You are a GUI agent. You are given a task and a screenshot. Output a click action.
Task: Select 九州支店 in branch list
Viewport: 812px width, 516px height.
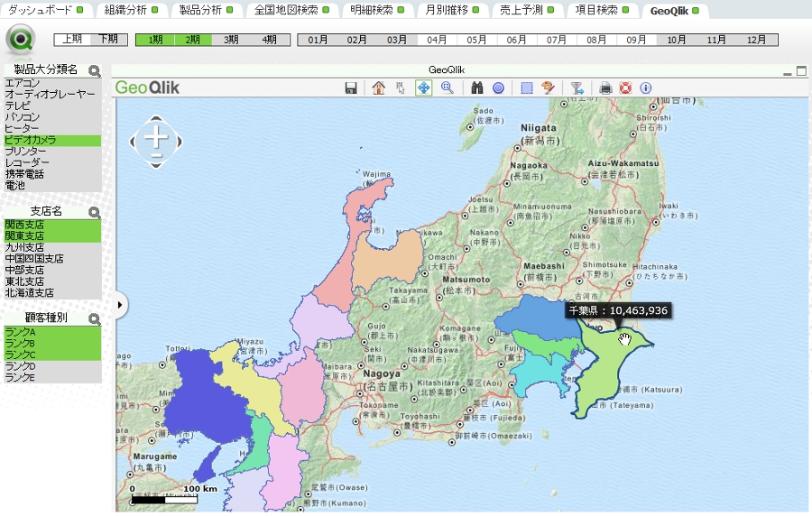pos(25,247)
